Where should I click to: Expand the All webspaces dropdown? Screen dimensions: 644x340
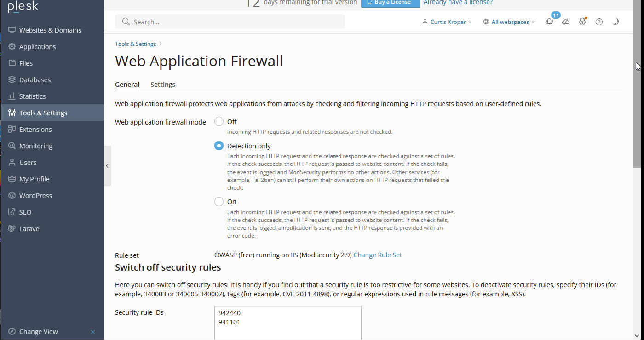click(x=509, y=22)
